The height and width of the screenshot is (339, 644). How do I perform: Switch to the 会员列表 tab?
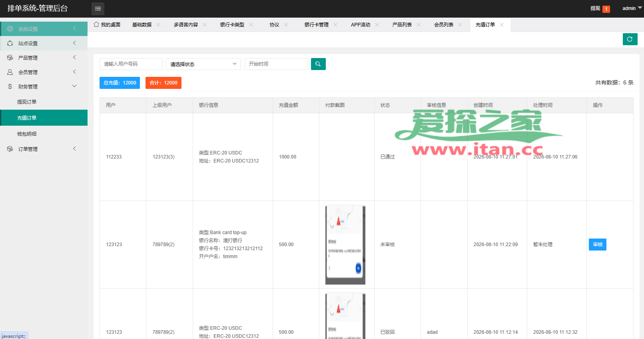click(x=444, y=25)
